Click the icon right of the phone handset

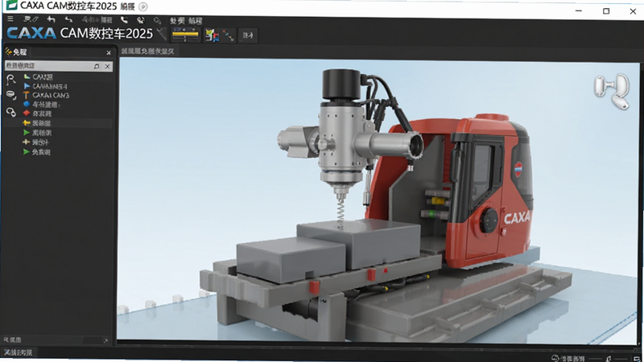click(x=140, y=20)
